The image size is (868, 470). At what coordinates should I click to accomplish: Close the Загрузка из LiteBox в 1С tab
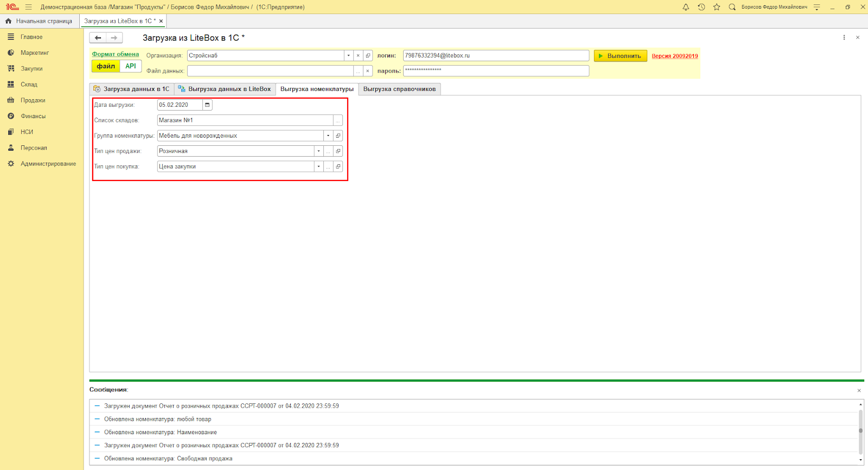(x=161, y=21)
